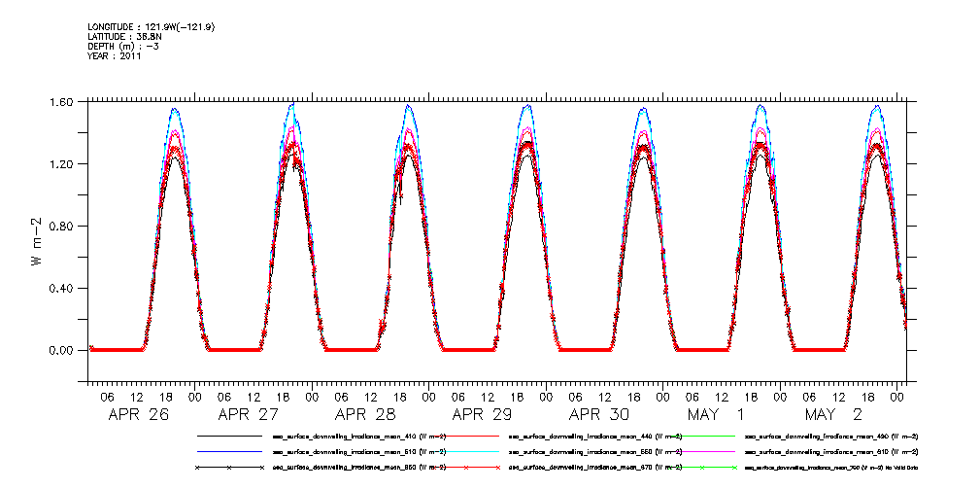Click the 0.80 y-axis tick label
980x490 pixels.
62,226
